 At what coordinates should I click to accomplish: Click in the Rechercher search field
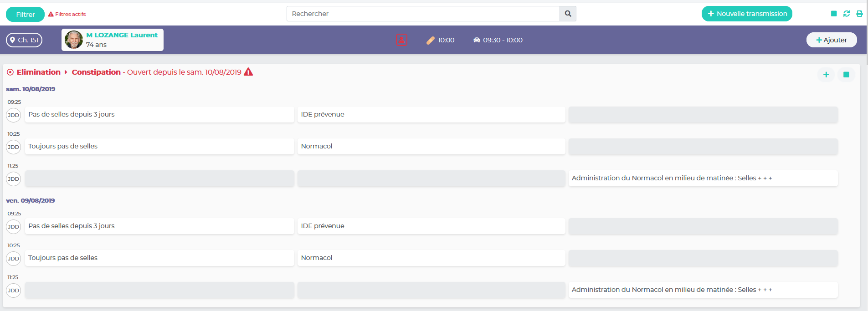coord(423,14)
